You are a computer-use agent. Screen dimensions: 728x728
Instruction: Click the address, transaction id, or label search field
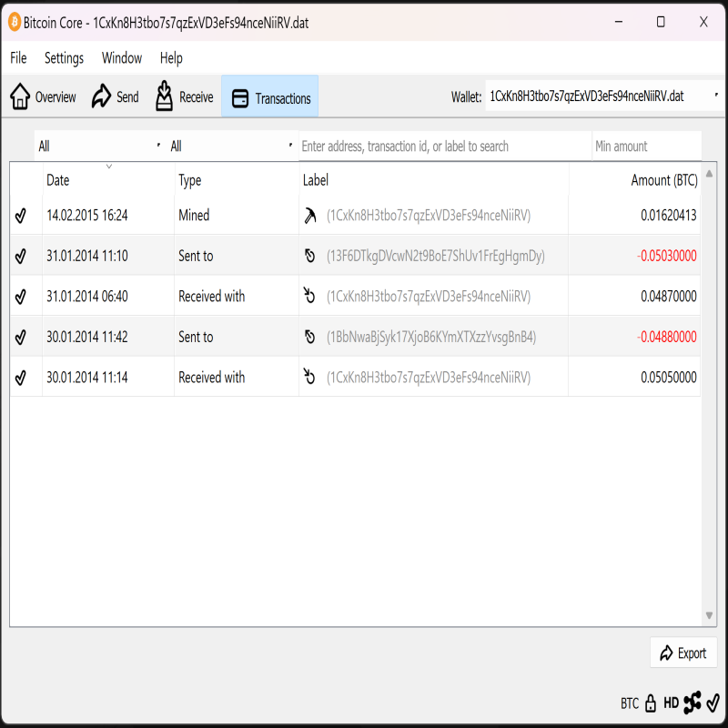[x=445, y=147]
